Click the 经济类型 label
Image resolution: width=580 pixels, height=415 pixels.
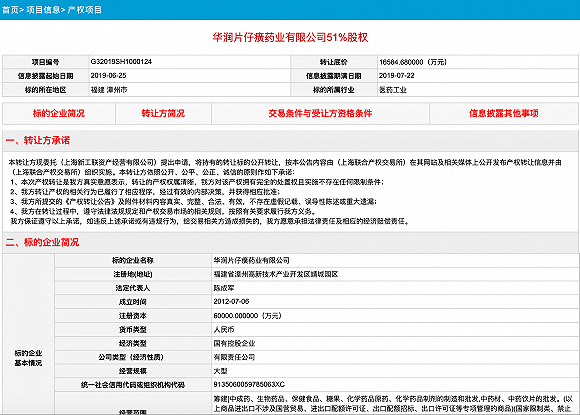point(133,343)
